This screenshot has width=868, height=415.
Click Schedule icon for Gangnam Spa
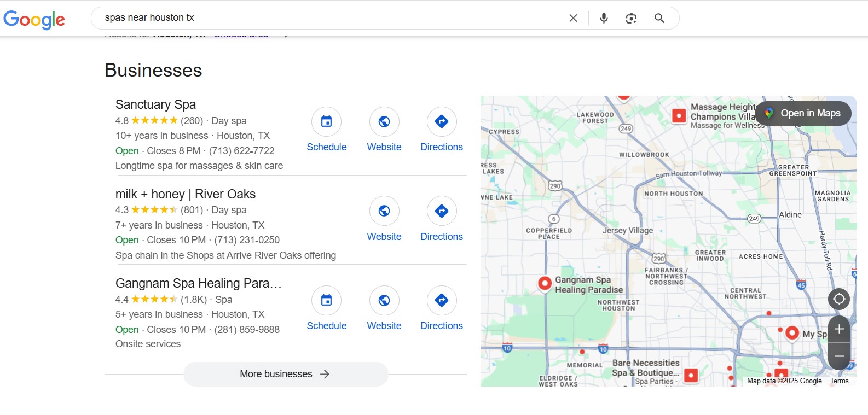[326, 300]
